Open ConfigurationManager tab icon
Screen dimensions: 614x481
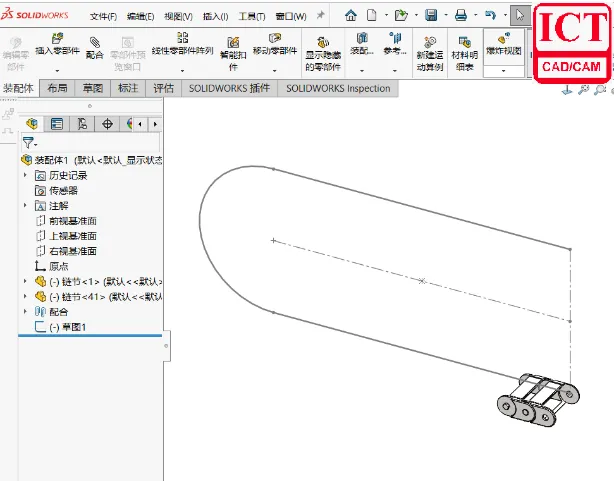(82, 124)
